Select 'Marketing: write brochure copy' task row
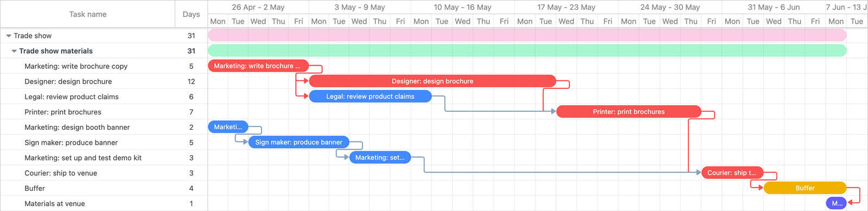Screen dimensions: 868x211 click(x=104, y=66)
